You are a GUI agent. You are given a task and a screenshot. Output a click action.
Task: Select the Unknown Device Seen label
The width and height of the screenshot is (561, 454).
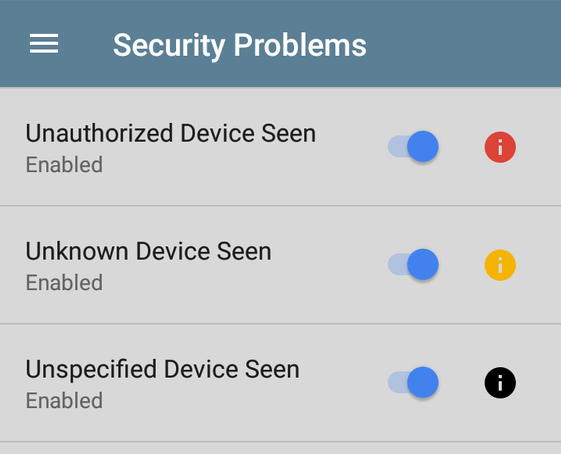coord(148,251)
